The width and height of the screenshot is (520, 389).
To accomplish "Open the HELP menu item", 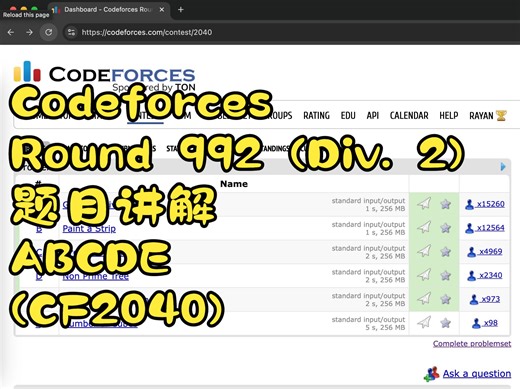I will 449,116.
